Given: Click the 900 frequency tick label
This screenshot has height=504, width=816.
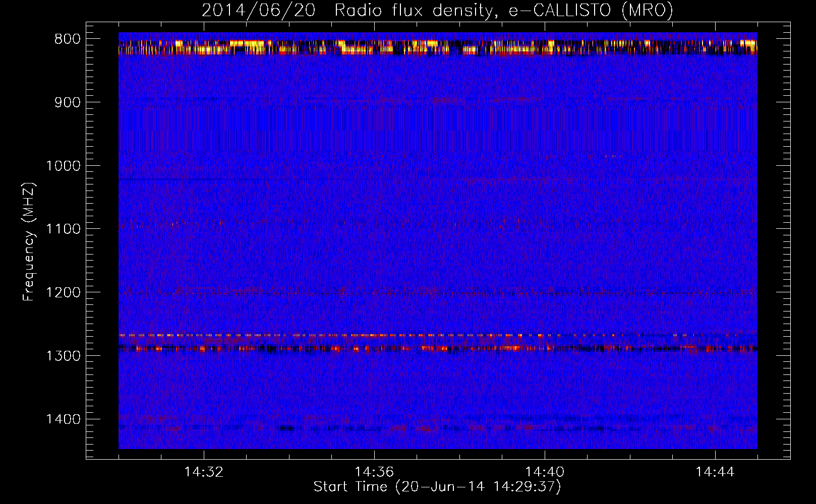Looking at the screenshot, I should click(x=67, y=102).
